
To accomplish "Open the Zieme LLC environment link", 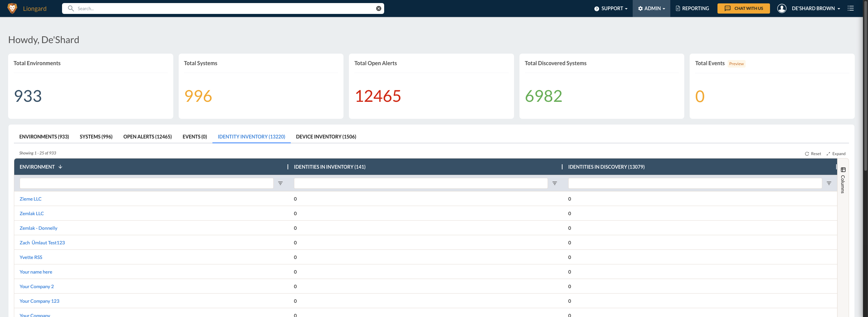I will click(31, 199).
